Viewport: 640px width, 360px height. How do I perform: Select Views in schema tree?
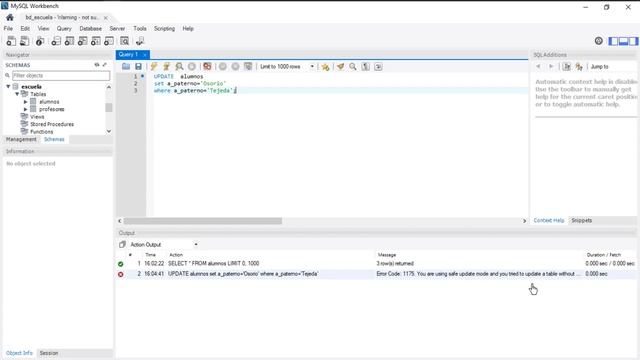(37, 117)
